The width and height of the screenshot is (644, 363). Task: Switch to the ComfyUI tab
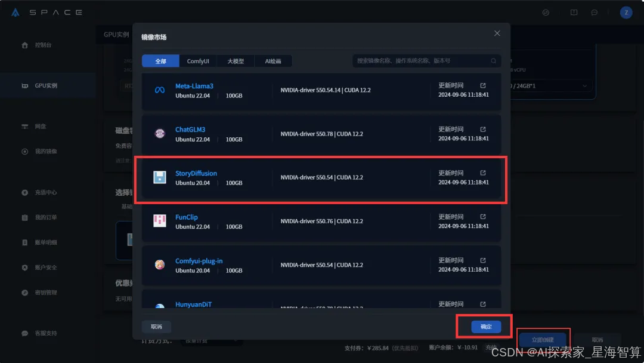pyautogui.click(x=198, y=61)
